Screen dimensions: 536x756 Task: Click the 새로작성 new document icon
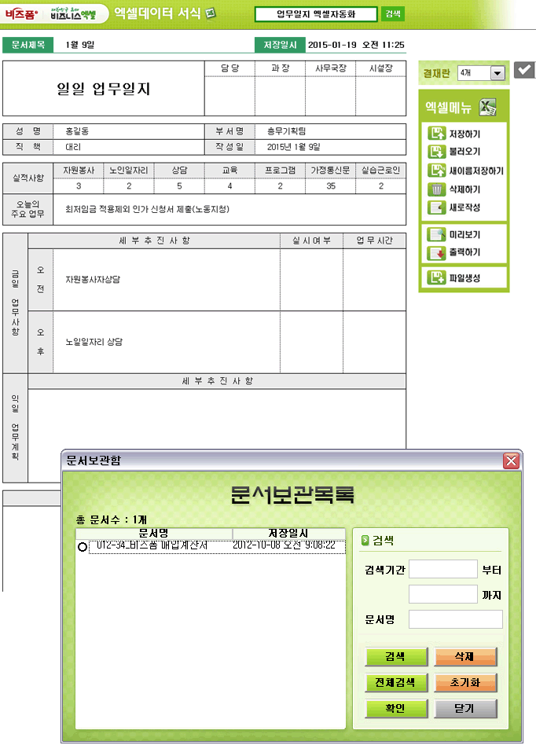click(437, 207)
